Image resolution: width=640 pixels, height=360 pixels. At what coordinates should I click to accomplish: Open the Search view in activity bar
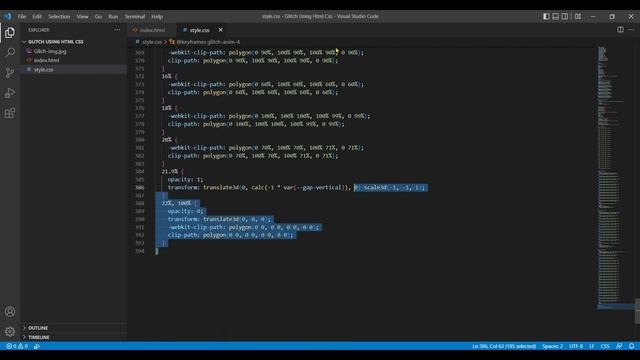point(10,53)
